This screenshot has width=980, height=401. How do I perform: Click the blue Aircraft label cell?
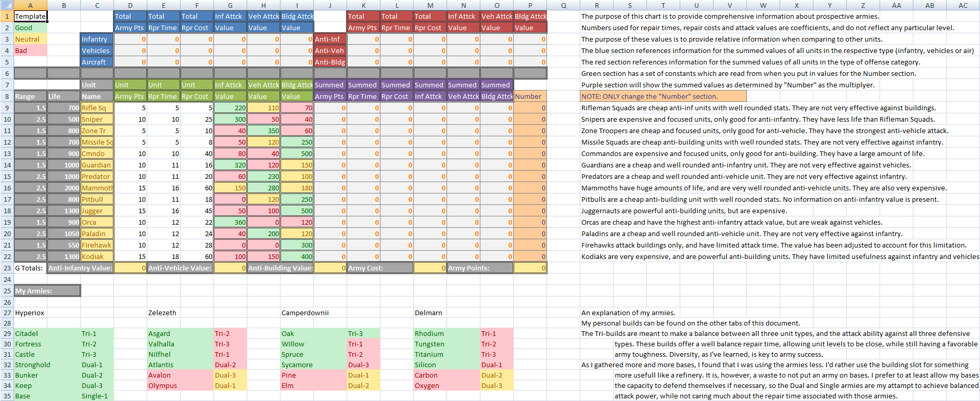tap(97, 62)
